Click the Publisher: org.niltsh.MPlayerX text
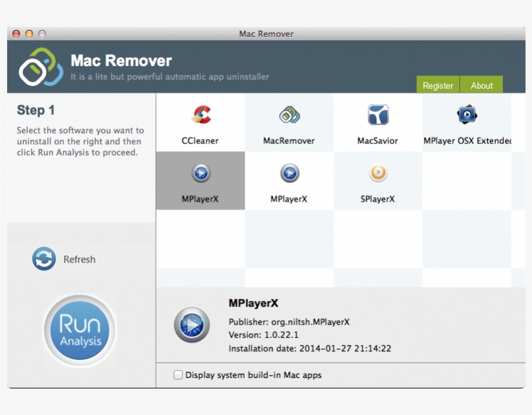Image resolution: width=532 pixels, height=415 pixels. pos(289,322)
